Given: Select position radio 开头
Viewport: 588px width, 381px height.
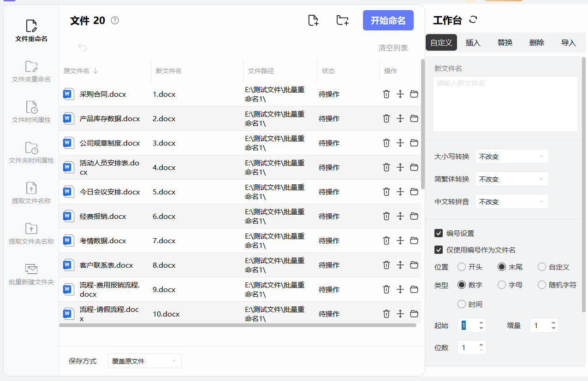Looking at the screenshot, I should pos(461,267).
